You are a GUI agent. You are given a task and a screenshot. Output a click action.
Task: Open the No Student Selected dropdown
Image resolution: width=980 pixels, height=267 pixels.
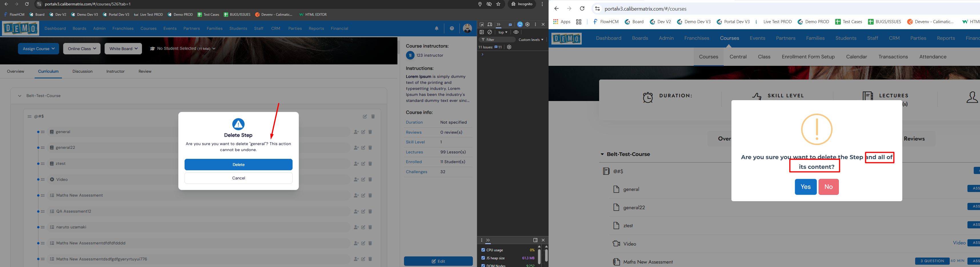[x=183, y=49]
